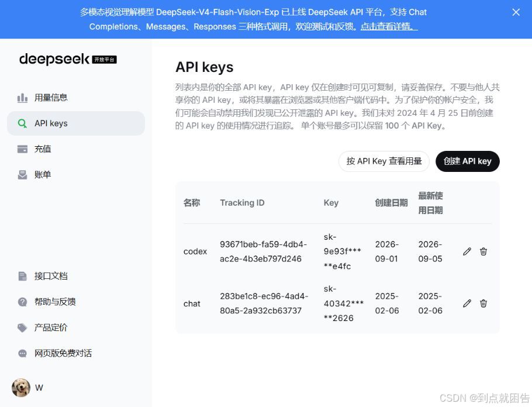
Task: Click the document icon beside 接口文档
Action: point(22,276)
